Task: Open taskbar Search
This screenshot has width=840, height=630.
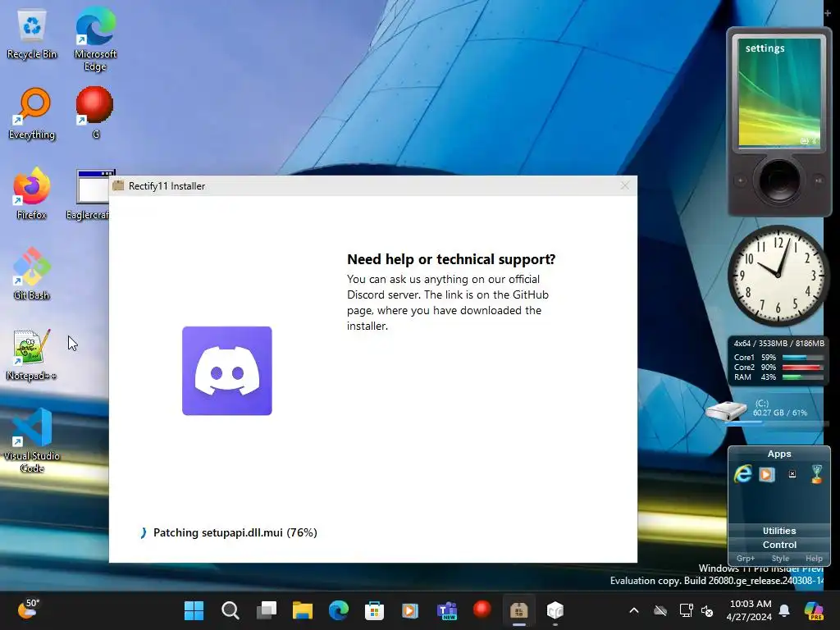Action: 231,610
